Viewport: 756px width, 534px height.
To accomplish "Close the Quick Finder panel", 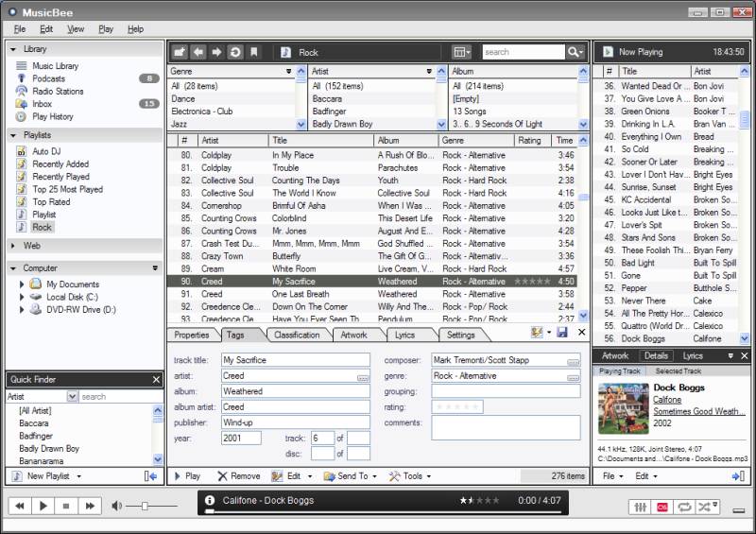I will (156, 380).
